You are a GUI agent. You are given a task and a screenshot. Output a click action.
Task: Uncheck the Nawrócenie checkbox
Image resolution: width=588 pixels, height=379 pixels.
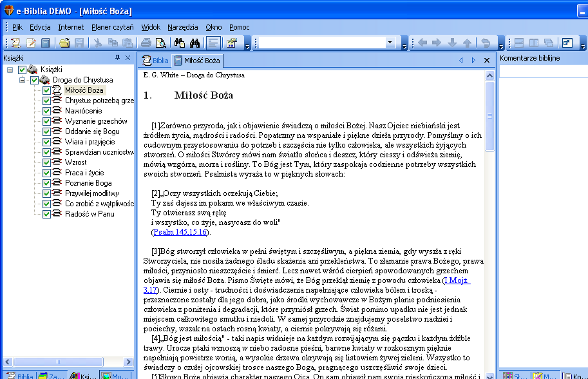(46, 111)
